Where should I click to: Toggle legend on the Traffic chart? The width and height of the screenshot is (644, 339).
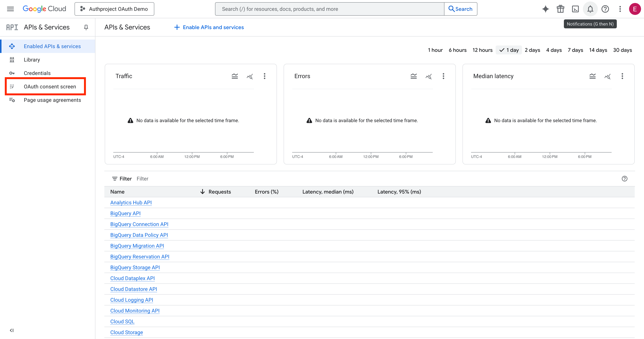point(235,76)
